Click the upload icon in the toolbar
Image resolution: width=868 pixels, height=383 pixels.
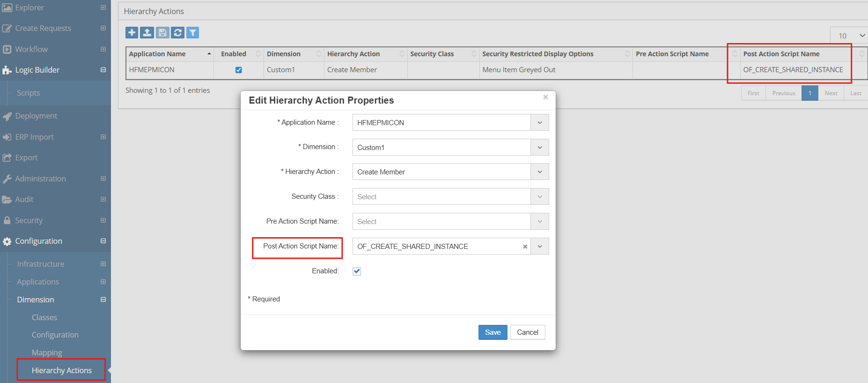pos(147,32)
